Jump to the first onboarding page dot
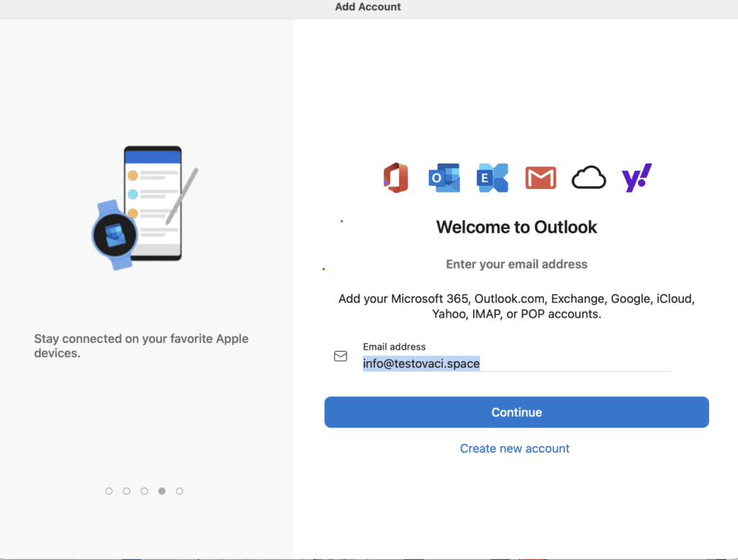Image resolution: width=738 pixels, height=560 pixels. tap(109, 491)
